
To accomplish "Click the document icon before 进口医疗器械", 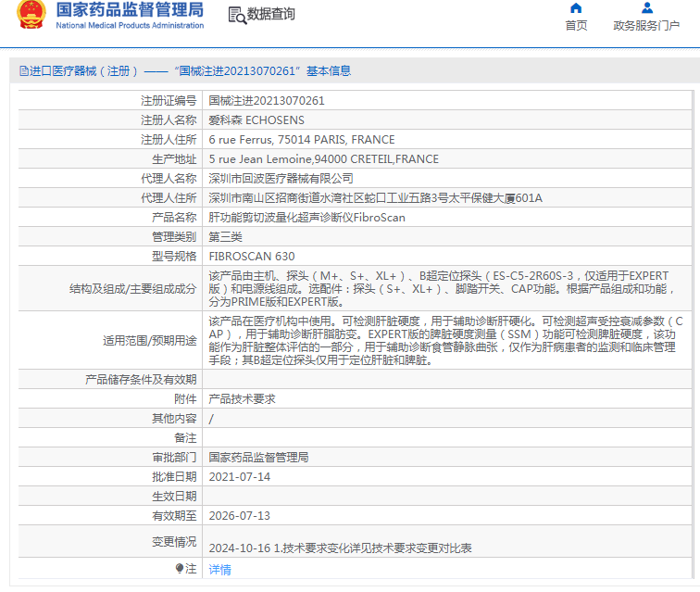I will point(24,71).
